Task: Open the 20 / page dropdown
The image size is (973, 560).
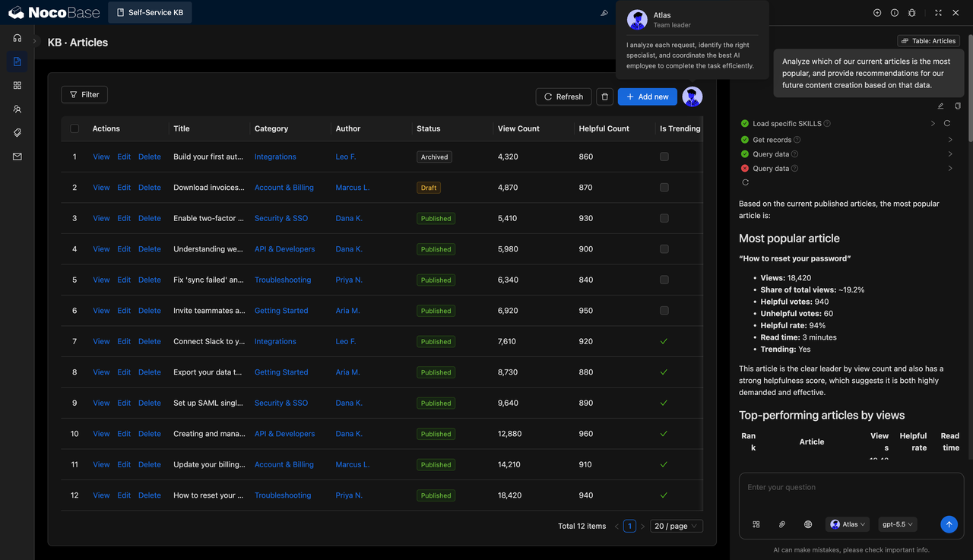Action: point(677,526)
